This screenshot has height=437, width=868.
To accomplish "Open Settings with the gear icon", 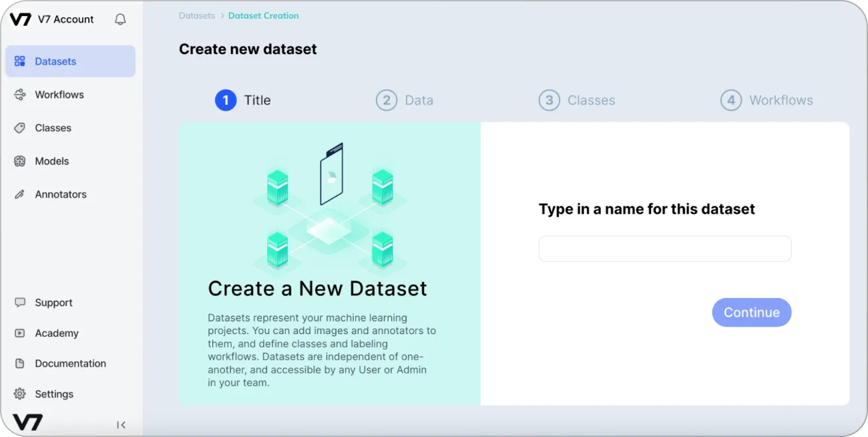I will [x=19, y=394].
